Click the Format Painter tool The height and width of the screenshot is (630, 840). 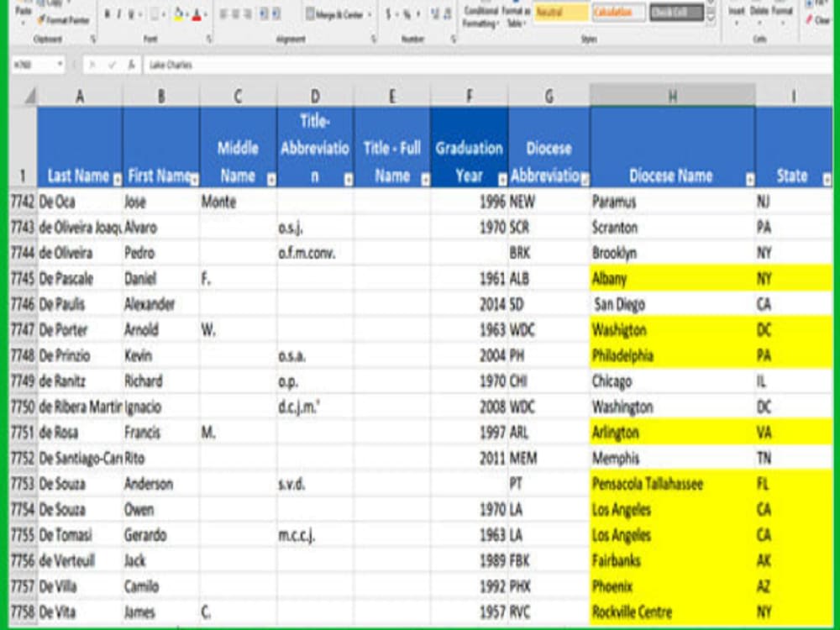pos(63,20)
